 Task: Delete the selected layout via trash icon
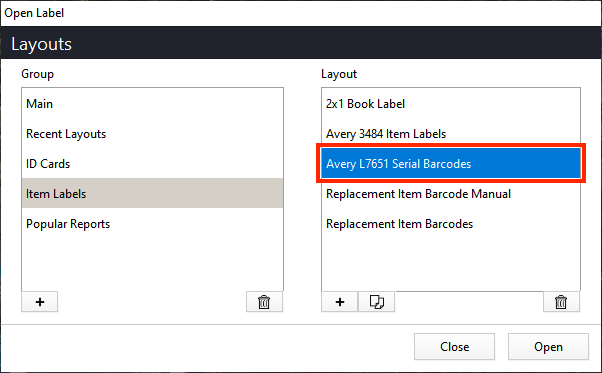click(561, 302)
